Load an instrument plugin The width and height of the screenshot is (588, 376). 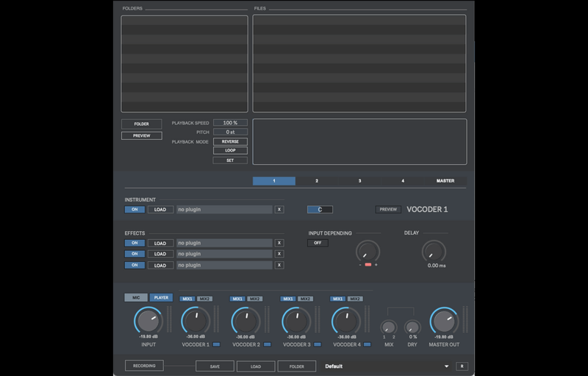click(160, 210)
